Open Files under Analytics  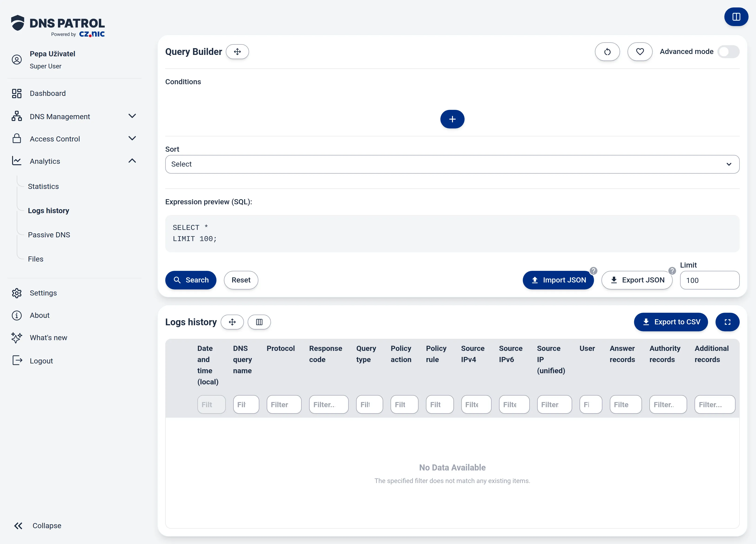[x=36, y=259]
